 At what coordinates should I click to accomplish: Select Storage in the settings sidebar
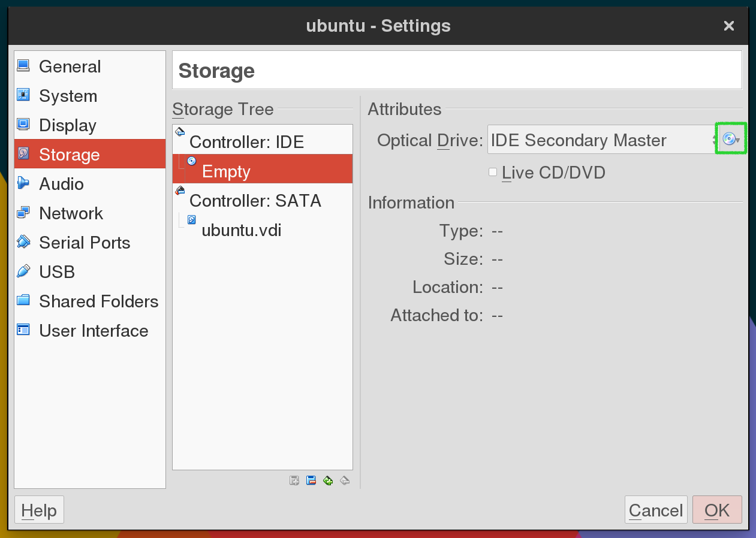click(90, 155)
